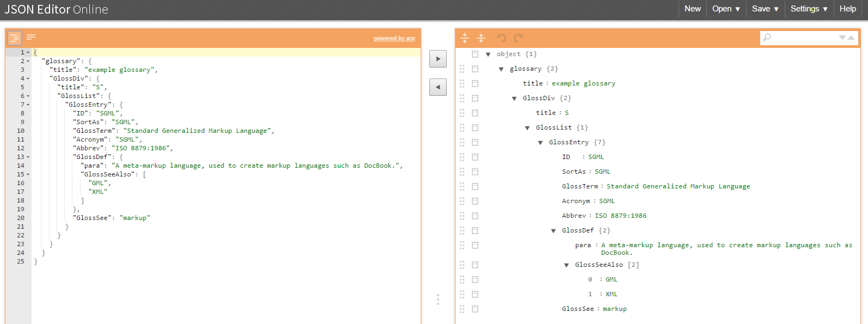Fold code at line 7 GlossEntry
Image resolution: width=868 pixels, height=324 pixels.
[28, 105]
